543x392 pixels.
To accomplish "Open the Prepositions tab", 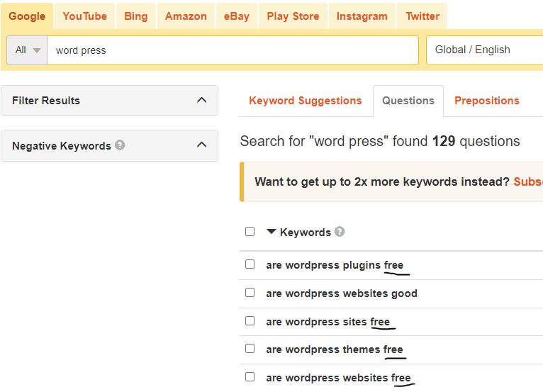I will [487, 101].
